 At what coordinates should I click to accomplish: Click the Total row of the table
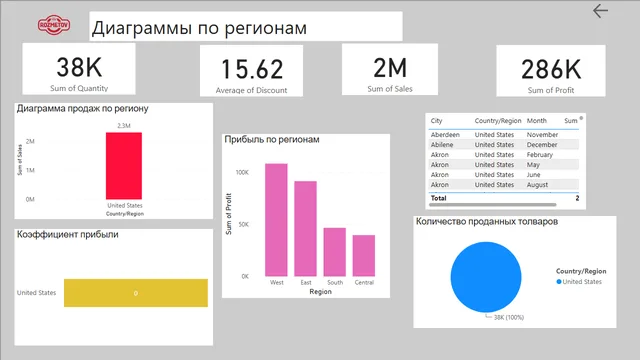[504, 198]
